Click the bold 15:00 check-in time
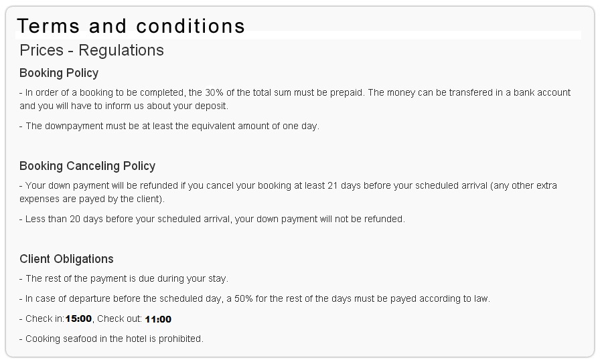 tap(78, 319)
